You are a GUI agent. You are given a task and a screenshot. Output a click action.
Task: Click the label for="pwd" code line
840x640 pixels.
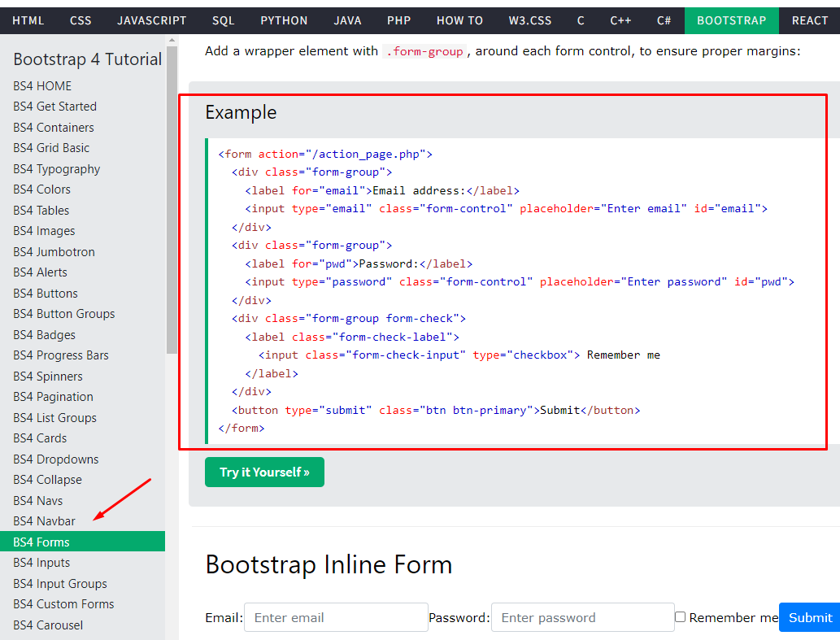coord(359,264)
